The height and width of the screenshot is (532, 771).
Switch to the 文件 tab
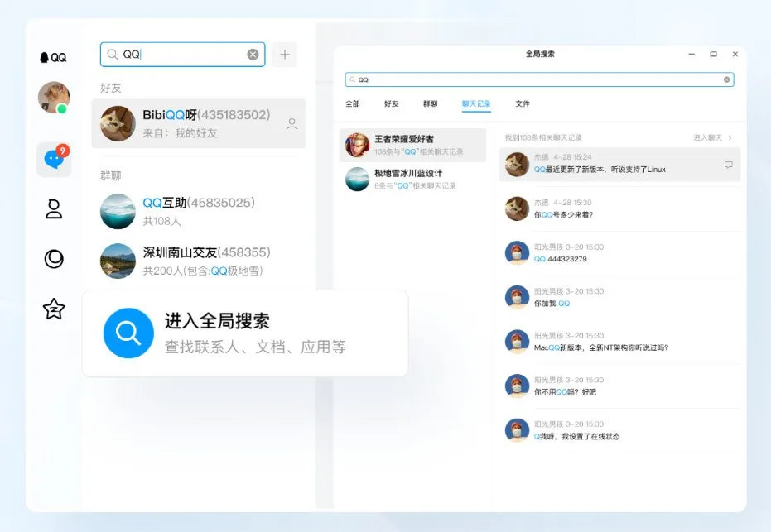click(x=523, y=104)
